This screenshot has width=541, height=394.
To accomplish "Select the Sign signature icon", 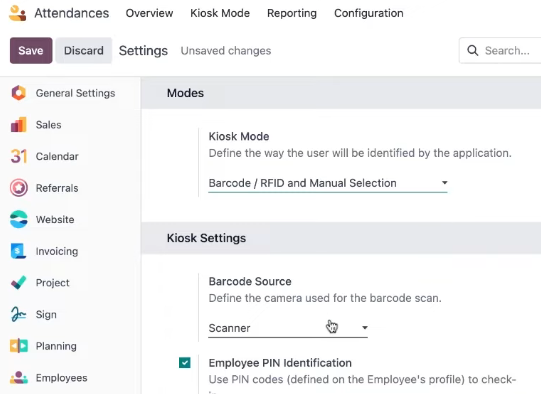I will pyautogui.click(x=19, y=314).
